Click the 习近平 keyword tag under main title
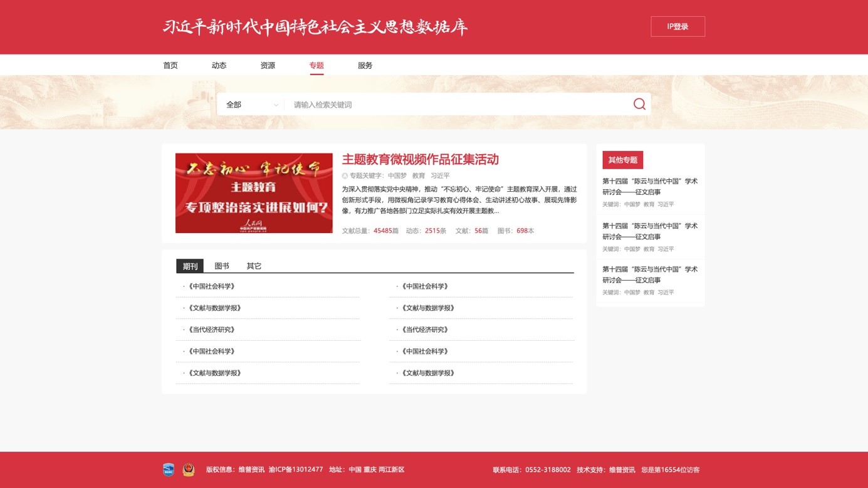Screen dimensions: 868x488 pos(440,176)
